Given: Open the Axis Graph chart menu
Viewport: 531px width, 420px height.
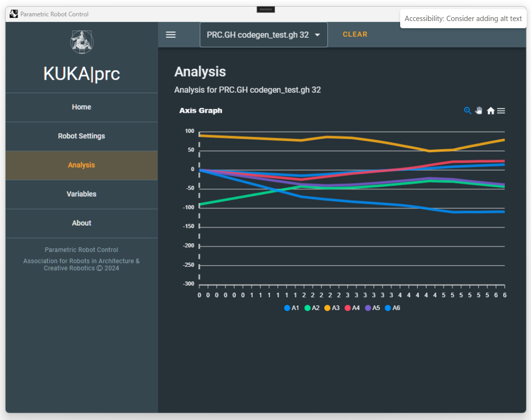Looking at the screenshot, I should tap(501, 111).
